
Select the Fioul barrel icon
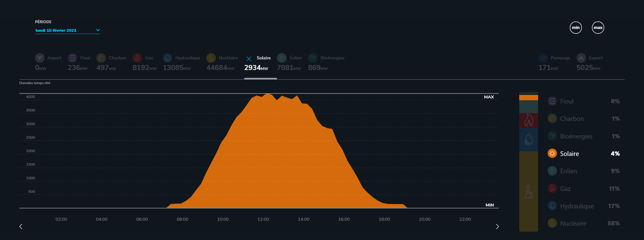pos(72,58)
